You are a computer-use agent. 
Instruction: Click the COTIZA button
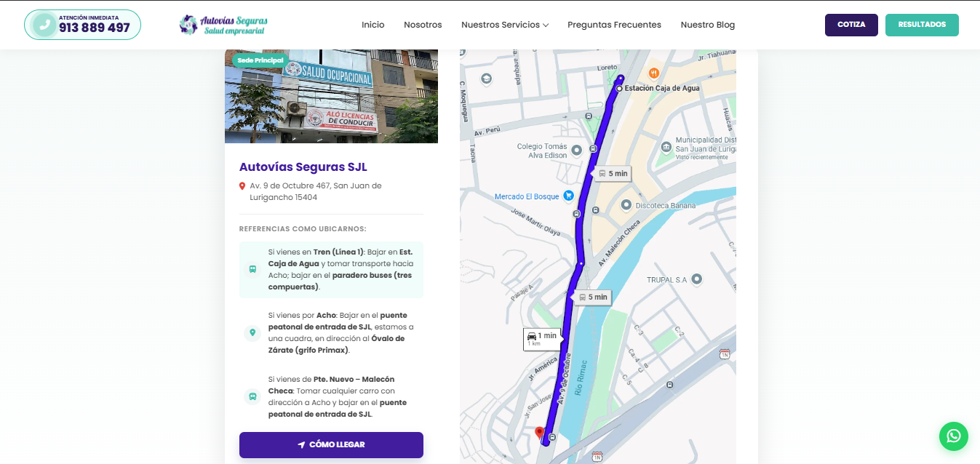point(851,25)
